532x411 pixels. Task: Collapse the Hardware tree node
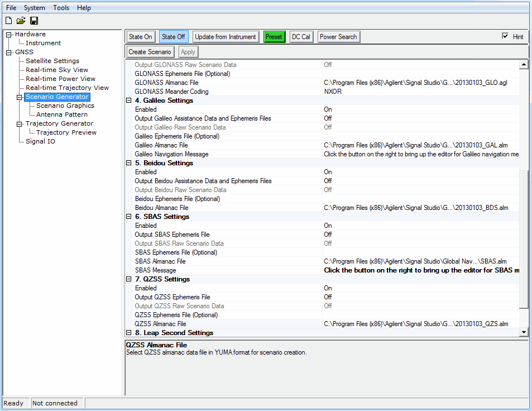pyautogui.click(x=9, y=35)
